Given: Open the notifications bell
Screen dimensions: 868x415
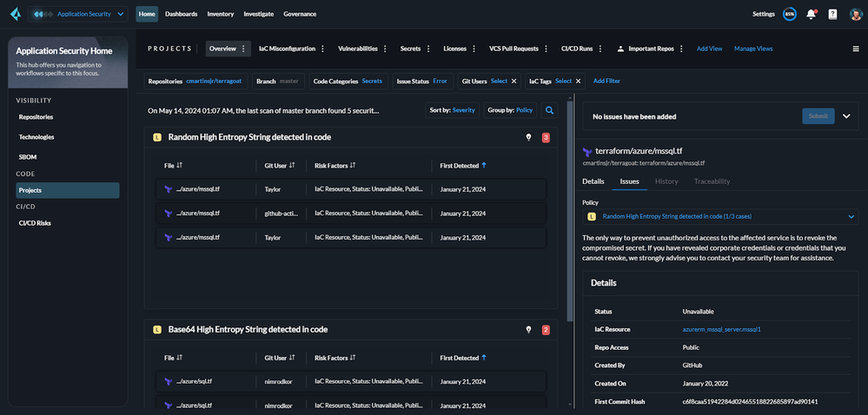Looking at the screenshot, I should pos(812,14).
